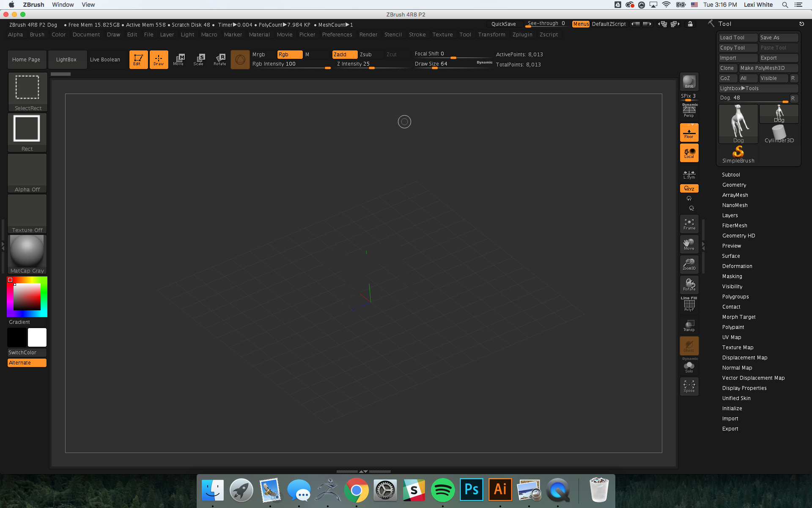The height and width of the screenshot is (508, 812).
Task: Toggle the Alternate color button
Action: [x=27, y=363]
